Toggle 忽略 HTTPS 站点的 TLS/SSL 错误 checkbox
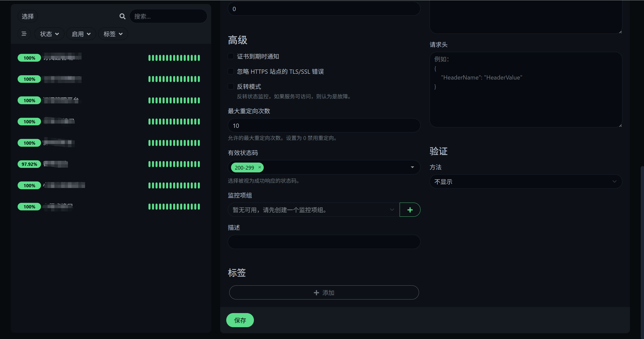 coord(231,71)
